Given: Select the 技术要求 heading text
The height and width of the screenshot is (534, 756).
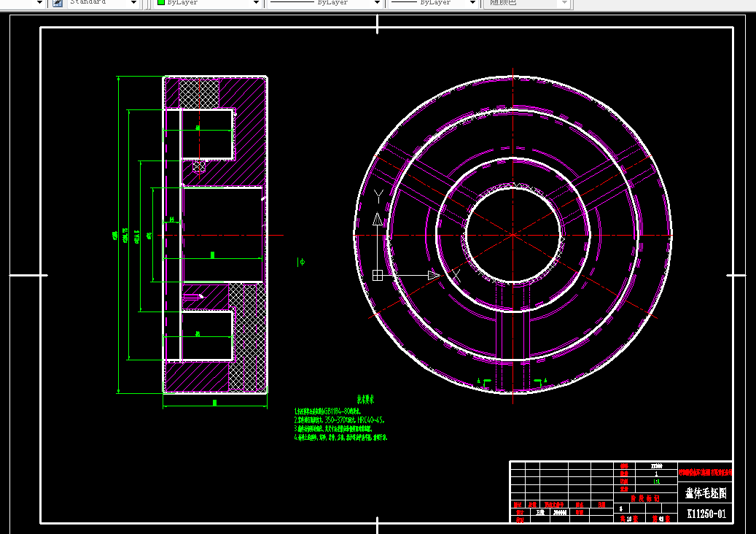Looking at the screenshot, I should 365,400.
